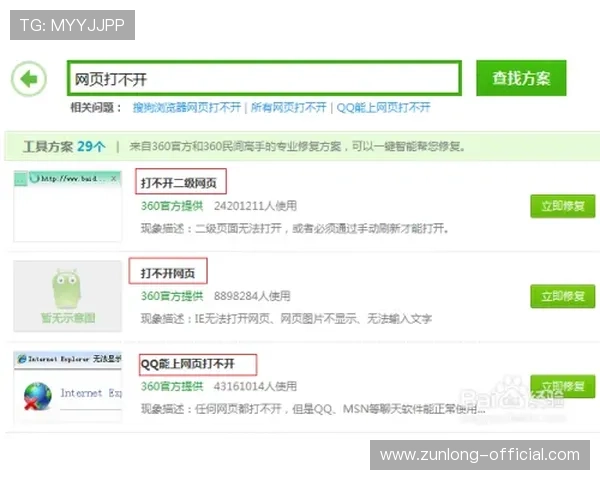Viewport: 600px width, 480px height.
Task: Click the globe with red X icon
Action: [38, 397]
